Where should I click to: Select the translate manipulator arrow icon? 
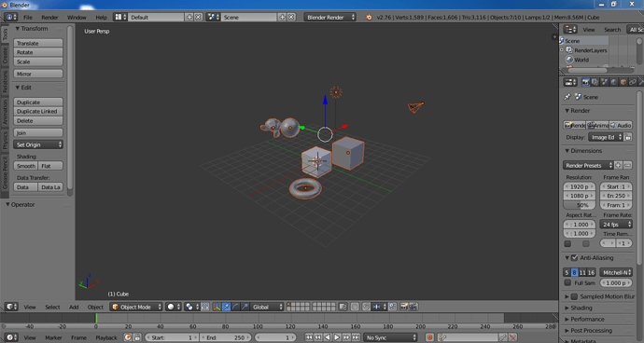226,307
